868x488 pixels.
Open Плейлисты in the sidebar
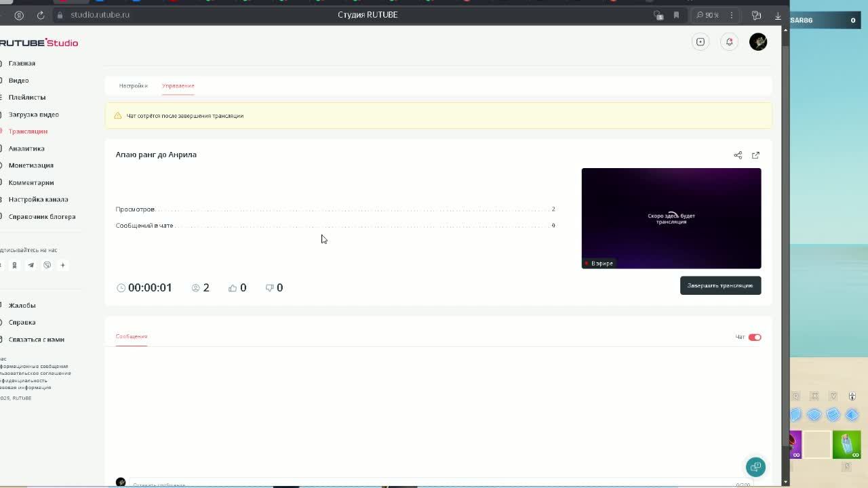[27, 97]
